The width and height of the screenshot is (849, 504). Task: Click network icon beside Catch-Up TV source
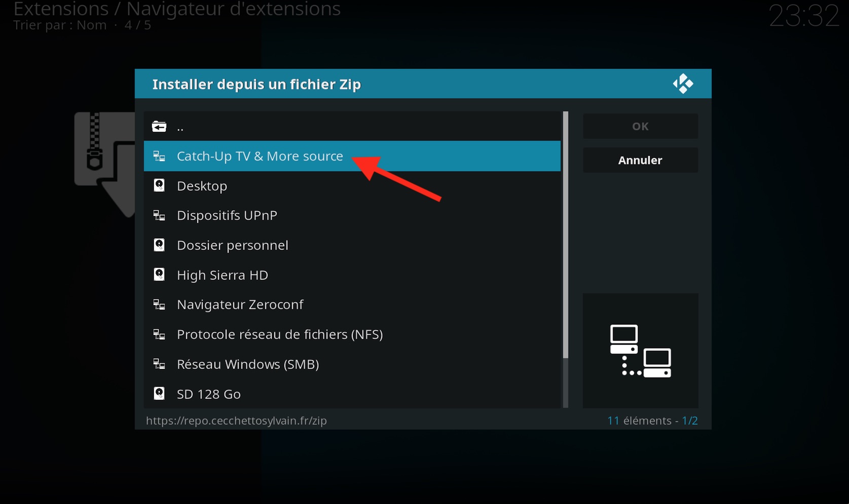159,156
